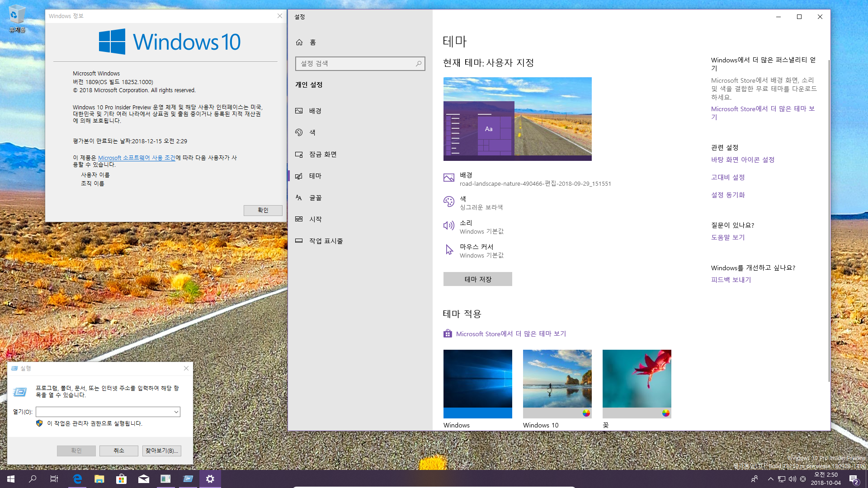Click the taskbar search icon

pyautogui.click(x=33, y=479)
